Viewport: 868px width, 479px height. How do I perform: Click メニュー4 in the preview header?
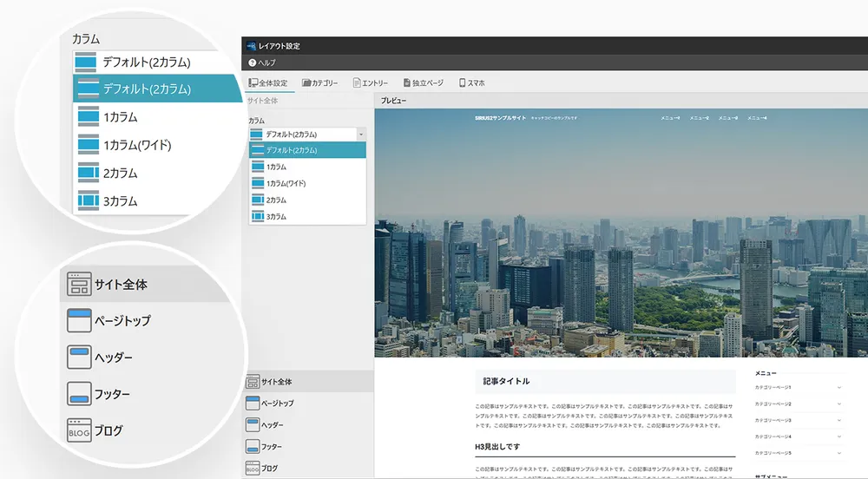757,118
